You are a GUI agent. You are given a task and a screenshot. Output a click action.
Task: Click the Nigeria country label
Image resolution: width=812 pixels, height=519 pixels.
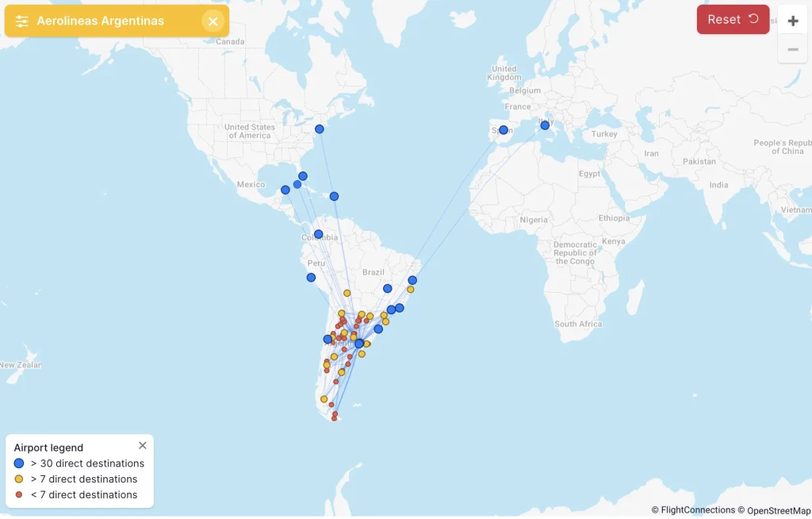tap(534, 220)
